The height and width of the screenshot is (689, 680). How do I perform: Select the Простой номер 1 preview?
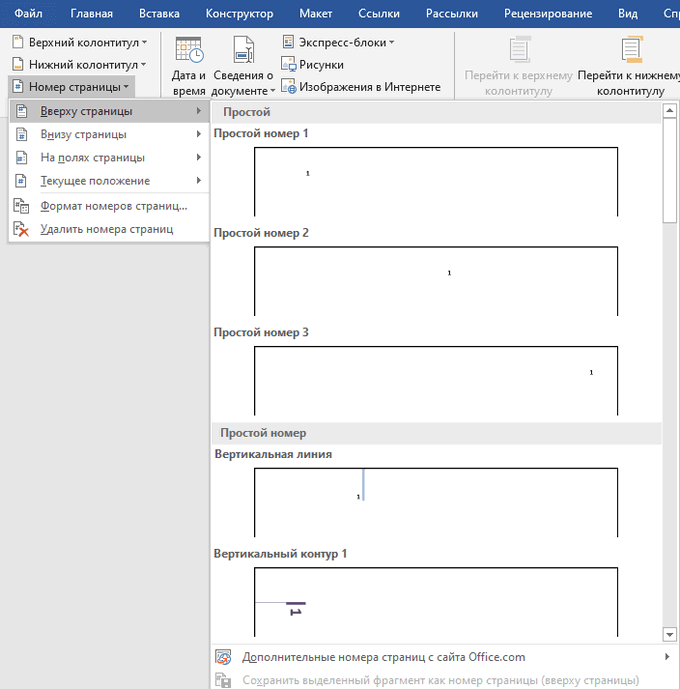(x=436, y=181)
